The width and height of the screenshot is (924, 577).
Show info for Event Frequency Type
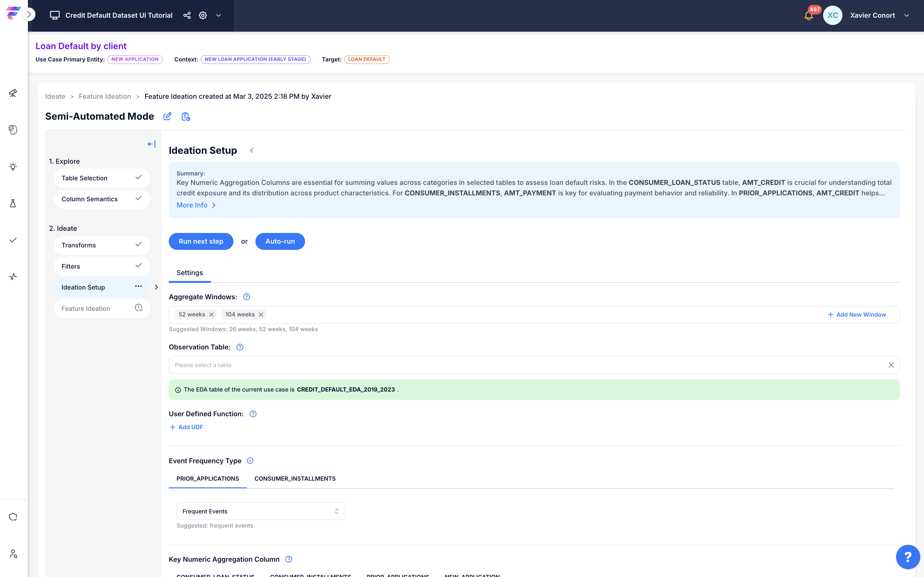(250, 461)
